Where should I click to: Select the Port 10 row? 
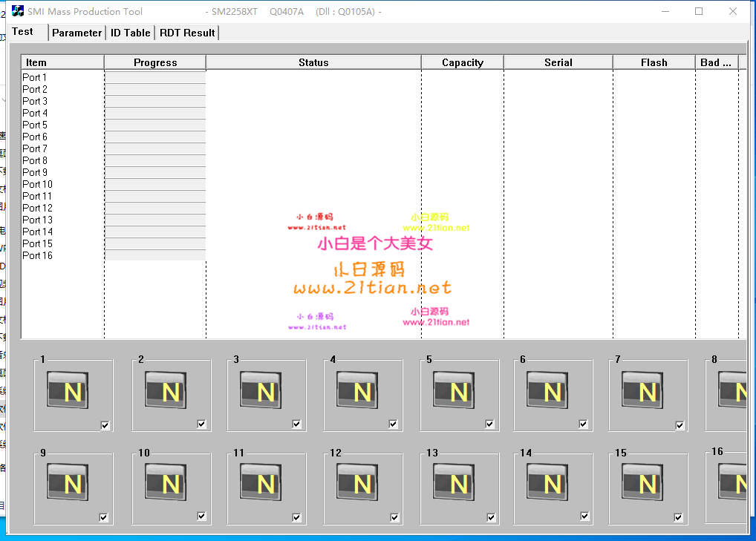[x=37, y=185]
